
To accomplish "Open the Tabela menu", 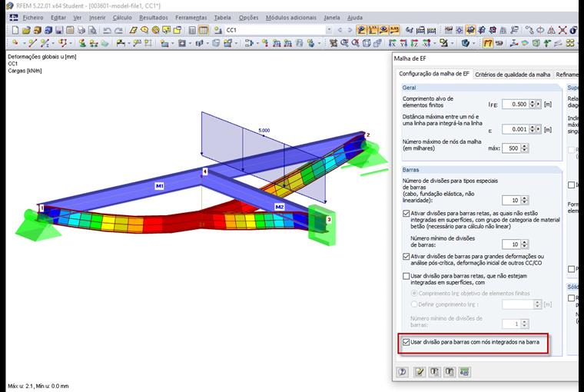I will 222,18.
